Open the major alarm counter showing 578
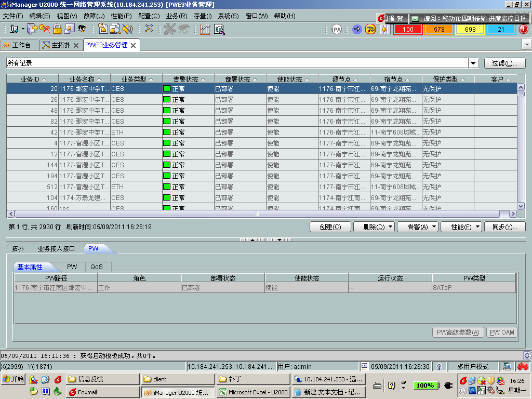Screen dimensions: 532x399 click(x=439, y=29)
